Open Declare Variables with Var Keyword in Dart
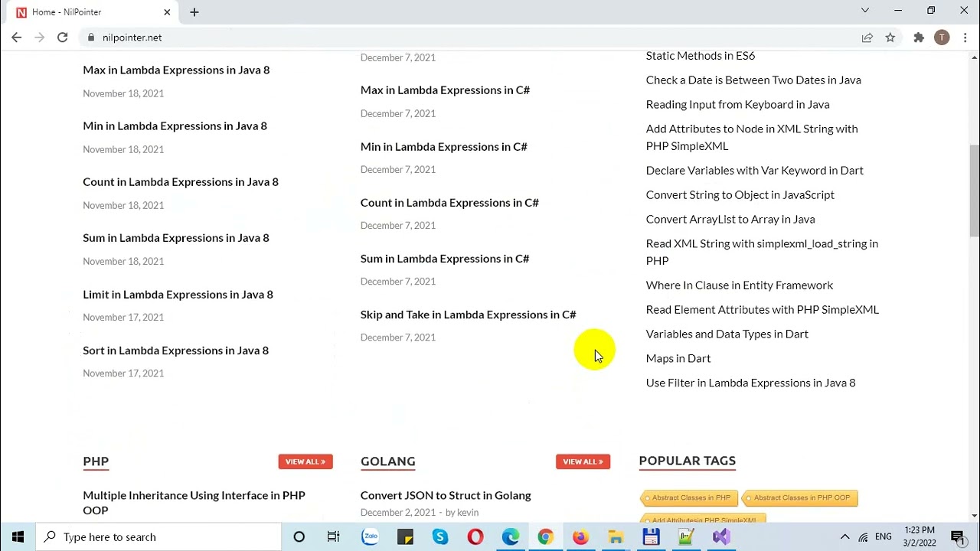The image size is (980, 551). click(x=754, y=170)
